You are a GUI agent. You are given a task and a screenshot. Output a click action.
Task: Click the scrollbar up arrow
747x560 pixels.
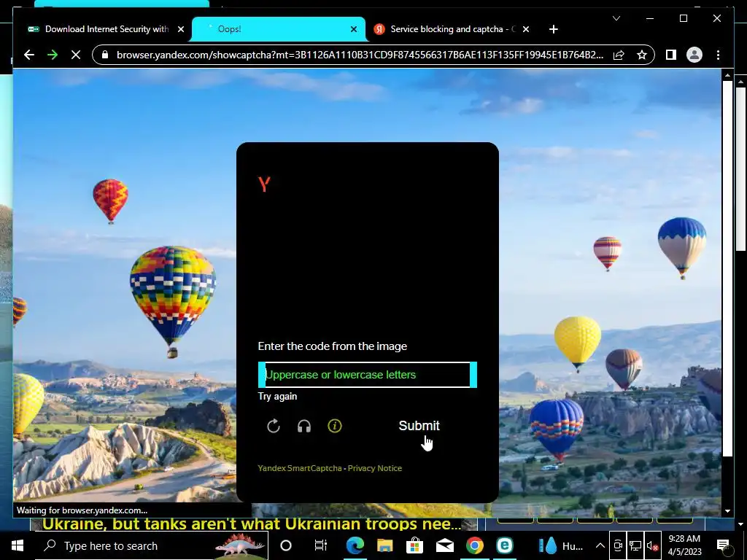coord(727,75)
